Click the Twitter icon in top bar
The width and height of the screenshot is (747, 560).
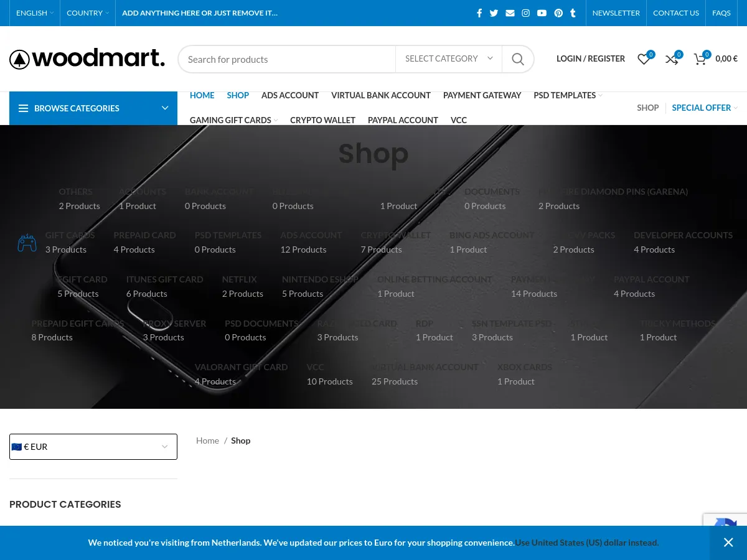[494, 13]
